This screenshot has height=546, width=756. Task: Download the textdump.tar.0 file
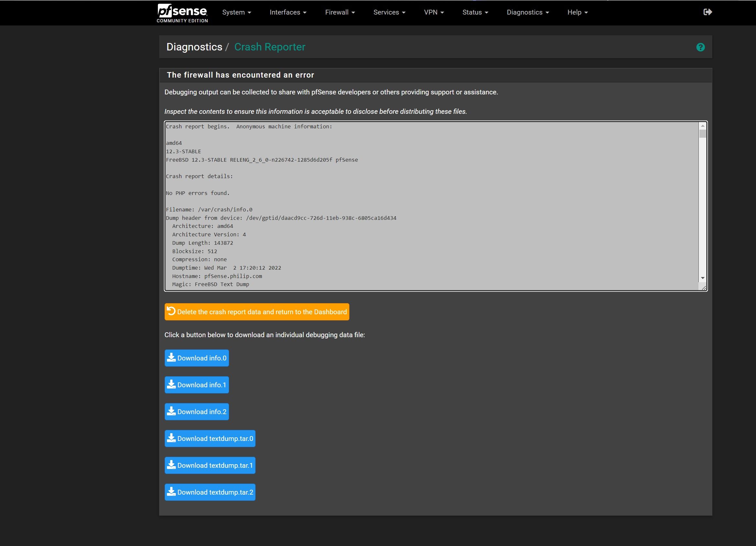pyautogui.click(x=210, y=438)
